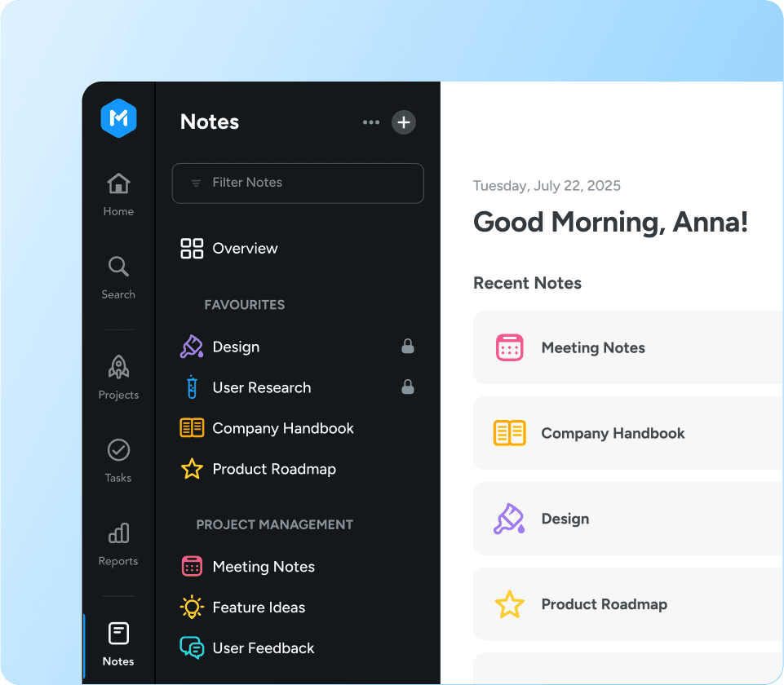
Task: Open Company Handbook in the favourites list
Action: 282,428
